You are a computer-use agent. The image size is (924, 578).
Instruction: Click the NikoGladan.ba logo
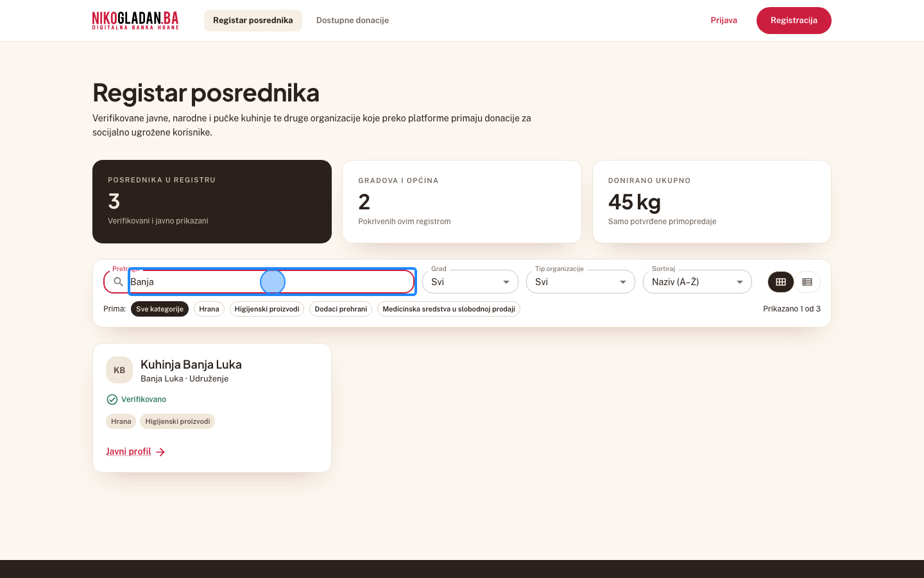tap(135, 21)
